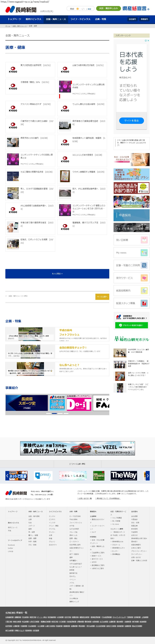The height and width of the screenshot is (644, 155).
Task: Expand more articles with もっと見る＋
Action: [57, 273]
